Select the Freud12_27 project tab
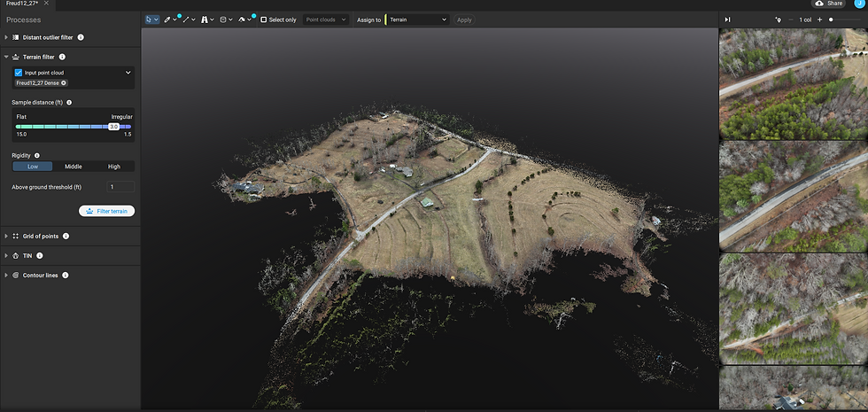This screenshot has width=868, height=412. click(x=22, y=3)
